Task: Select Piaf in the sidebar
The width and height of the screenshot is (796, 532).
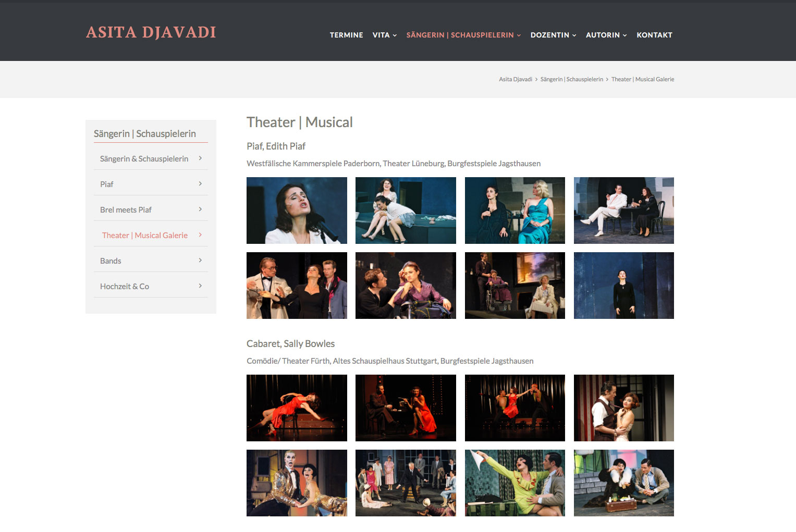Action: point(107,184)
